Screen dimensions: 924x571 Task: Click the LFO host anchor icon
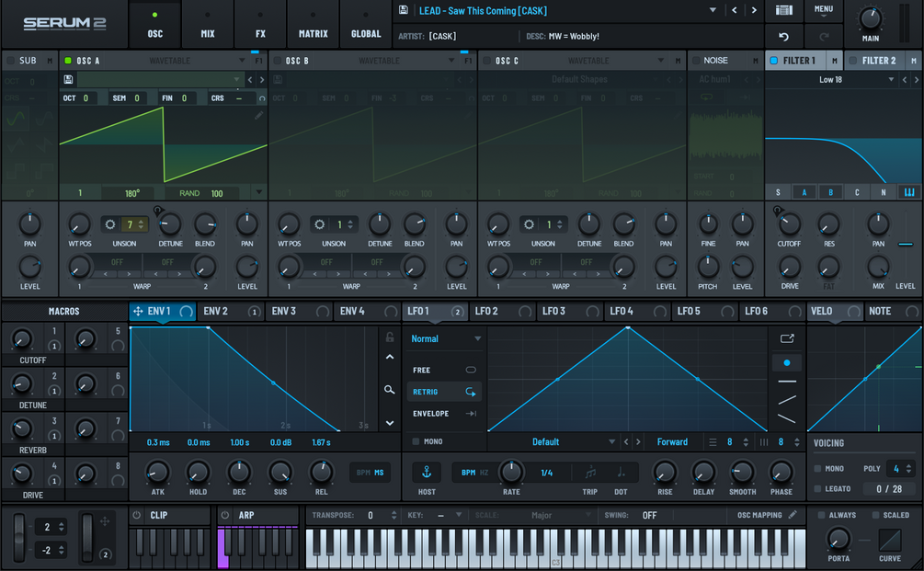tap(427, 472)
